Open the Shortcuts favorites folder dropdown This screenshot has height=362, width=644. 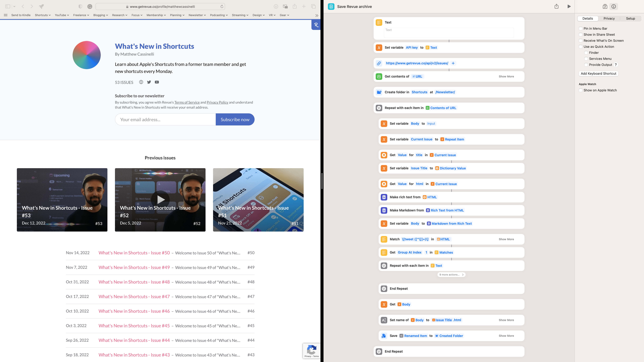pyautogui.click(x=43, y=15)
